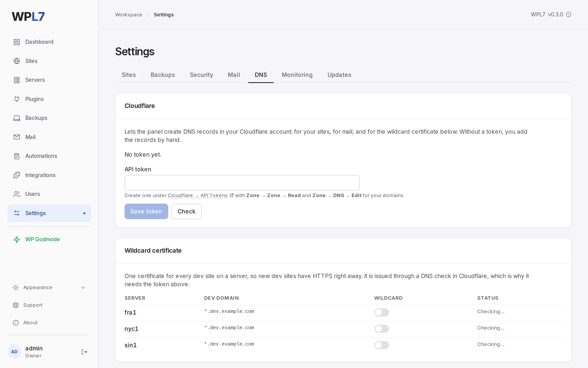This screenshot has width=588, height=368.
Task: Click the About info icon in sidebar
Action: click(x=16, y=322)
